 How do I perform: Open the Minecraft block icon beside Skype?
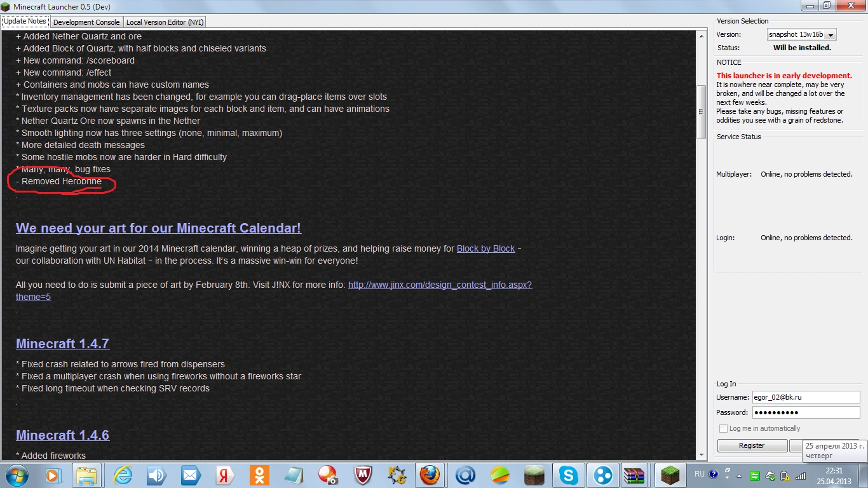coord(534,475)
